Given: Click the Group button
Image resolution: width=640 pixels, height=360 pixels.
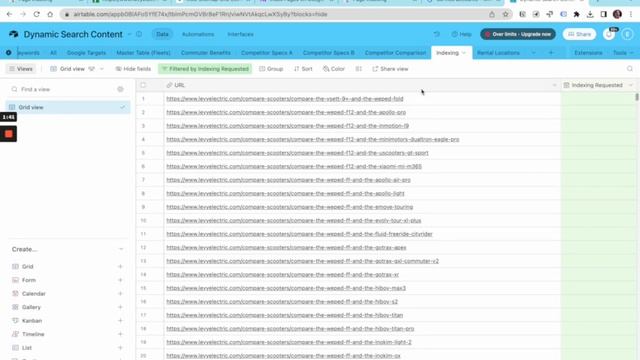Looking at the screenshot, I should [x=271, y=69].
